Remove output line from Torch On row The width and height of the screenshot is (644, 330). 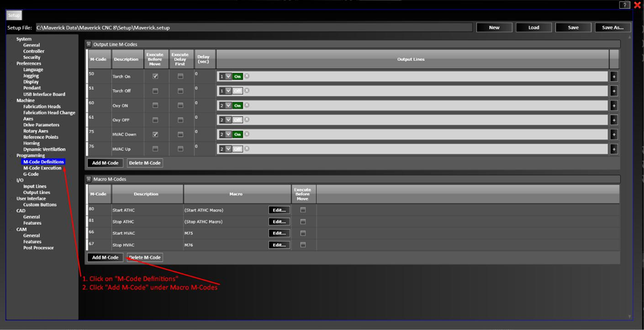[x=247, y=76]
